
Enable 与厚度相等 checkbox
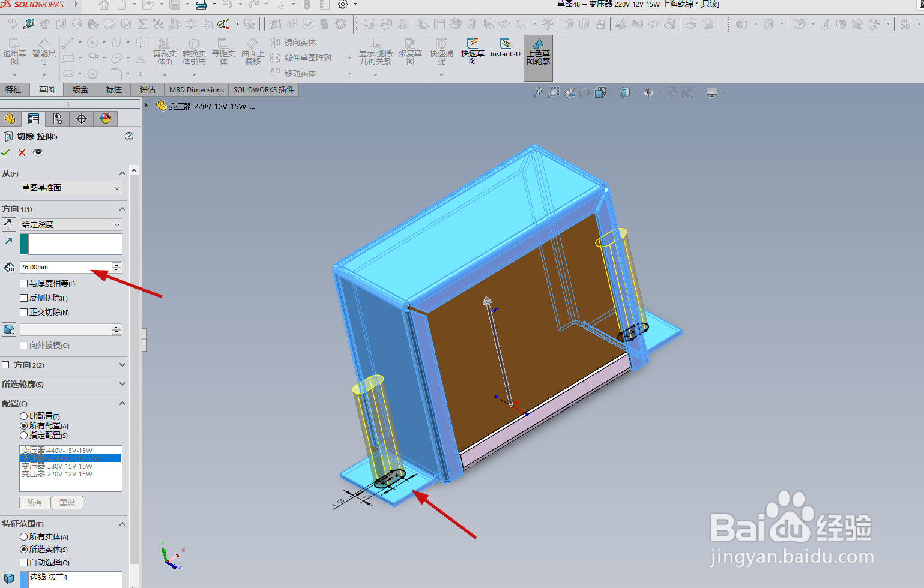pyautogui.click(x=24, y=283)
